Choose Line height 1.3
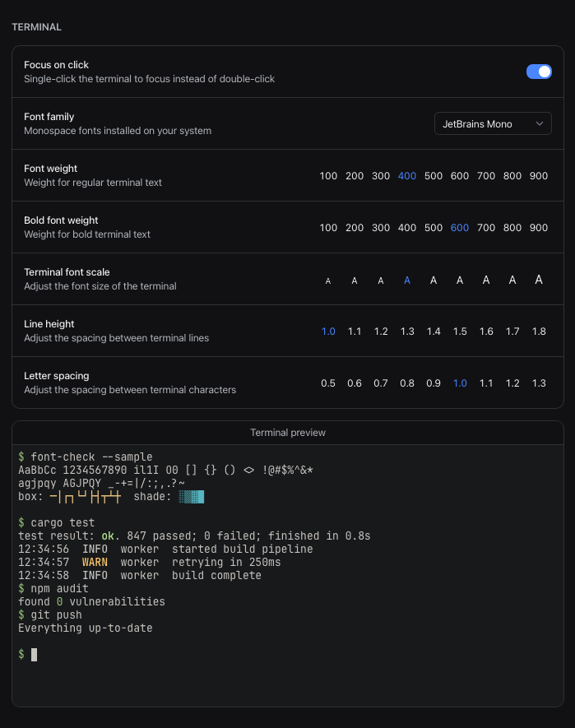Image resolution: width=575 pixels, height=728 pixels. 407,332
